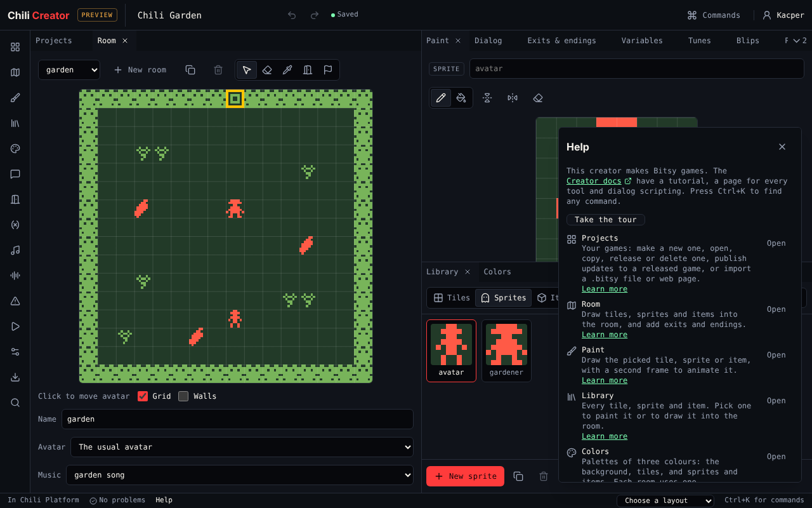Open search with the magnifier sidebar icon

click(x=15, y=403)
